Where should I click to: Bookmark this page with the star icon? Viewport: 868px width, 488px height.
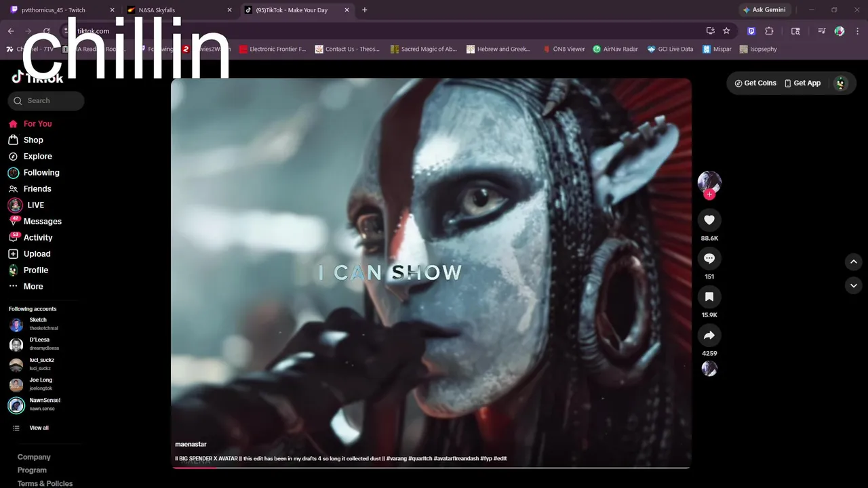726,31
